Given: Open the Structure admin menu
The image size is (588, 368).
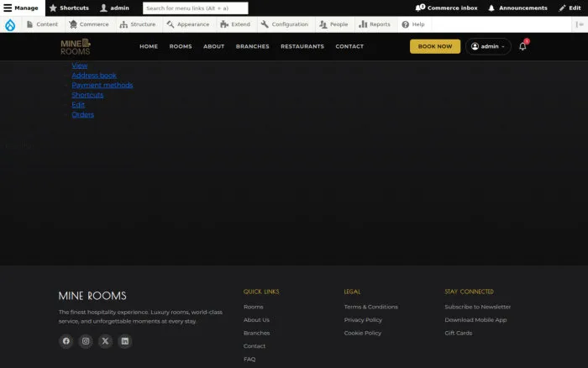Looking at the screenshot, I should pos(138,24).
